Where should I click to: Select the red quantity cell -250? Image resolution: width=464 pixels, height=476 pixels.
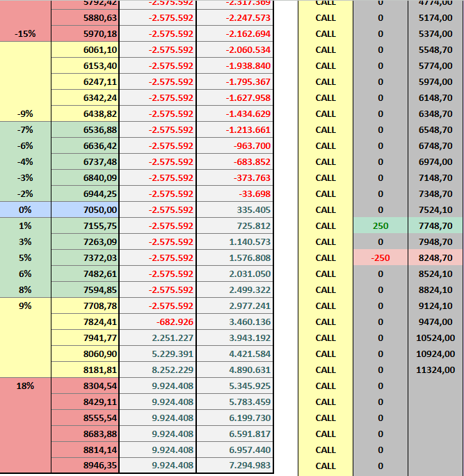pyautogui.click(x=381, y=258)
